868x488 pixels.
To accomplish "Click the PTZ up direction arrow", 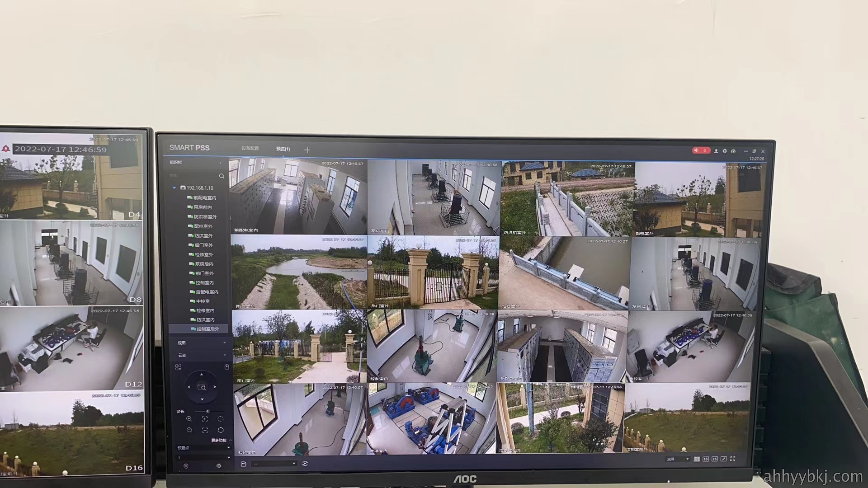I will pyautogui.click(x=202, y=375).
